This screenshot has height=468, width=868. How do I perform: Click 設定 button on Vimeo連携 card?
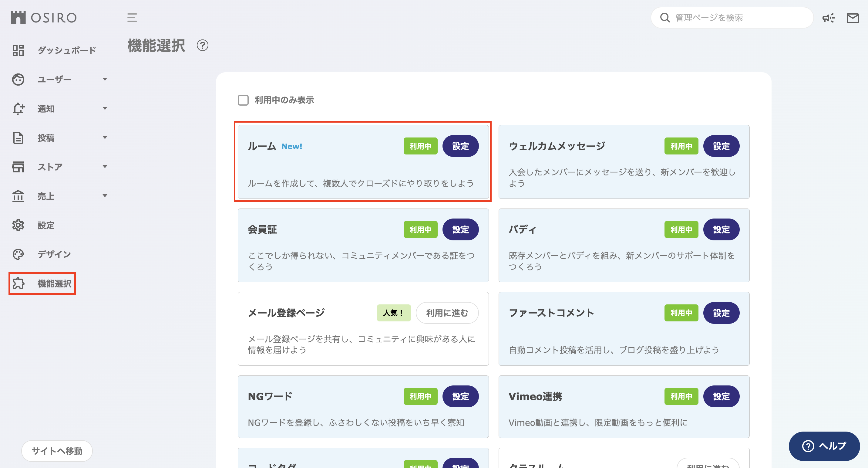pos(721,396)
